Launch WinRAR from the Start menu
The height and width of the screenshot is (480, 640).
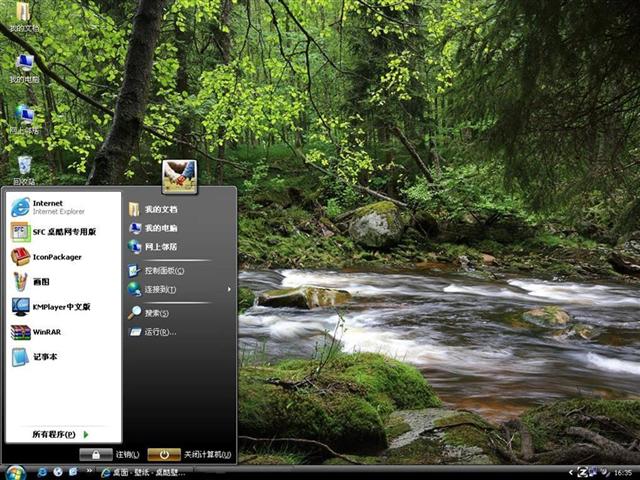coord(64,332)
